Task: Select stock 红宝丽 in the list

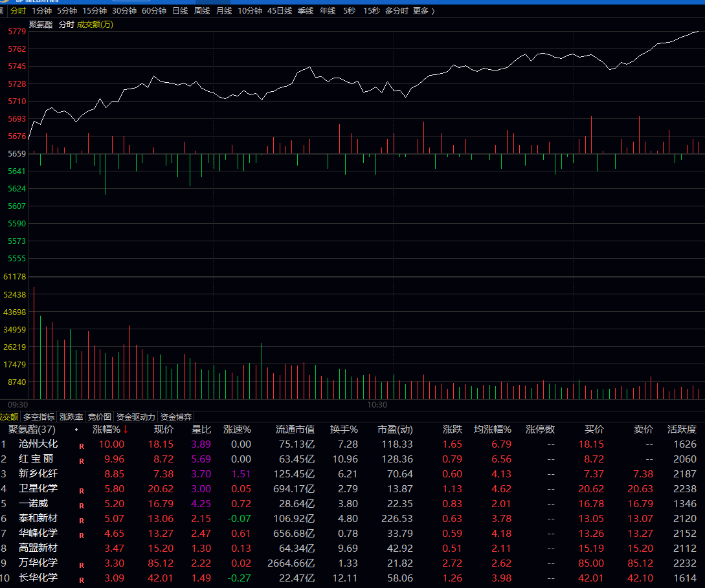Action: click(x=36, y=459)
